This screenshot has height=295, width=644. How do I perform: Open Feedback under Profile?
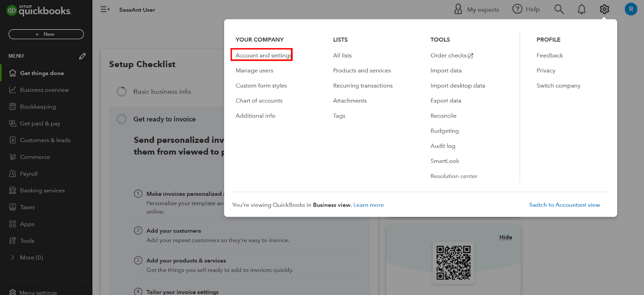click(x=549, y=55)
